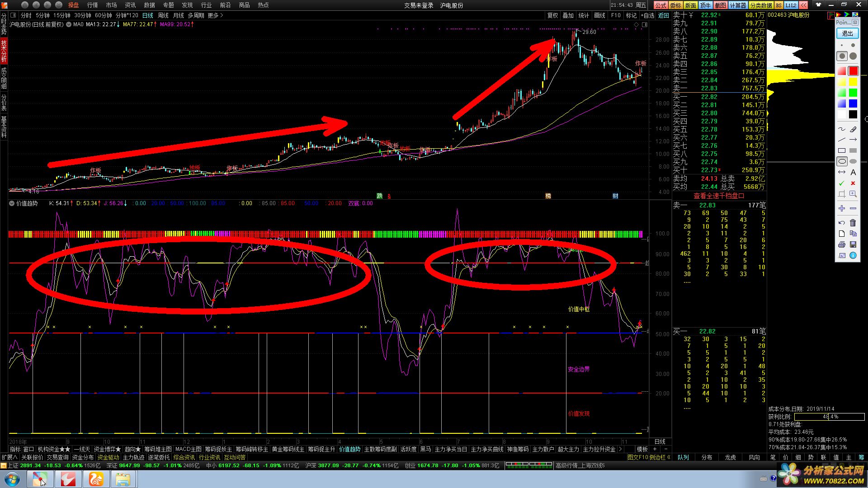Open the skin shirt icon in title bar
Image resolution: width=868 pixels, height=488 pixels.
coord(818,5)
